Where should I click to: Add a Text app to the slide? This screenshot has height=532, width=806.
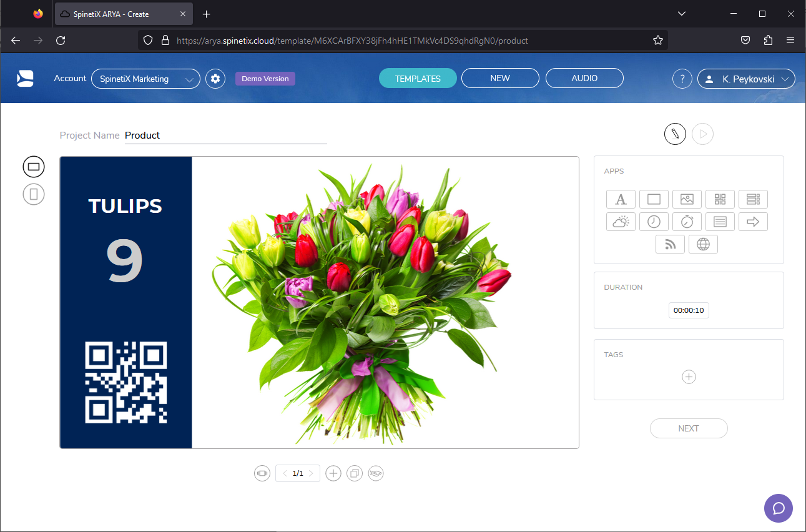pyautogui.click(x=621, y=199)
